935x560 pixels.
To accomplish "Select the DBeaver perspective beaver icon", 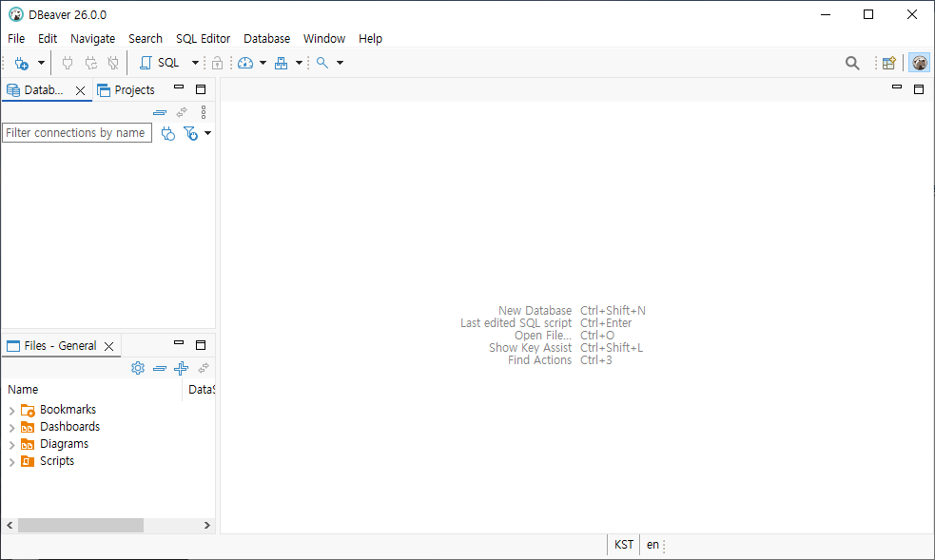I will 920,63.
